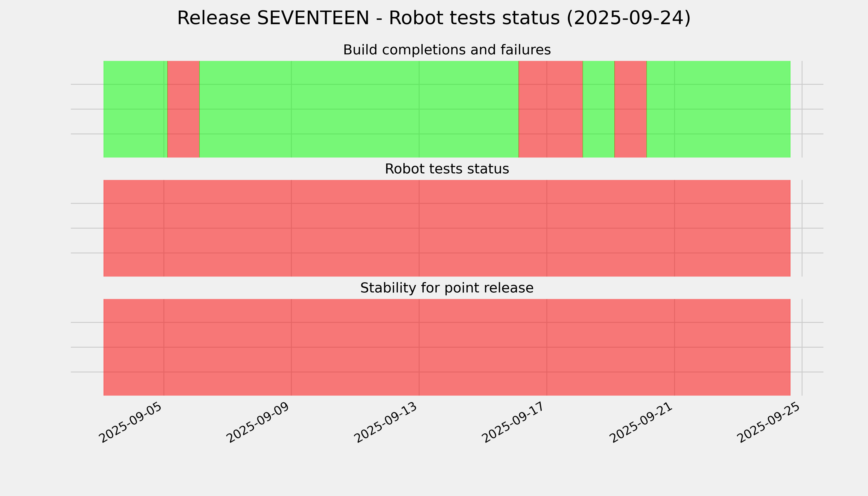Click the narrow green band between two red bands

(599, 109)
